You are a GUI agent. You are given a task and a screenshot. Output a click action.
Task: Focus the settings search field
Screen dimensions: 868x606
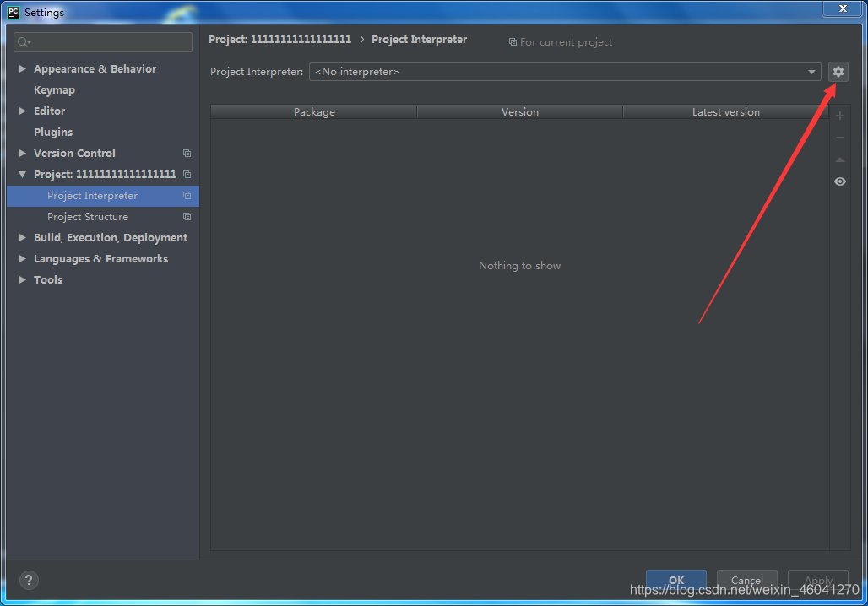pyautogui.click(x=103, y=42)
